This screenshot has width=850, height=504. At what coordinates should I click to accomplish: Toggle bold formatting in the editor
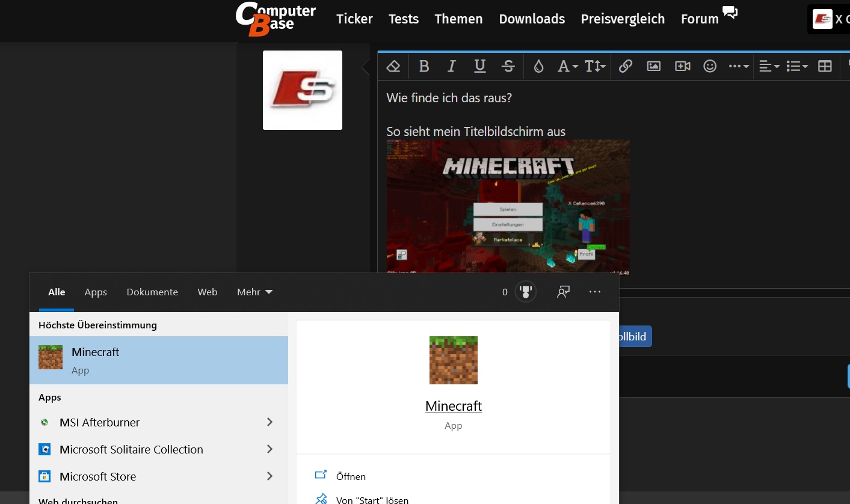coord(424,66)
